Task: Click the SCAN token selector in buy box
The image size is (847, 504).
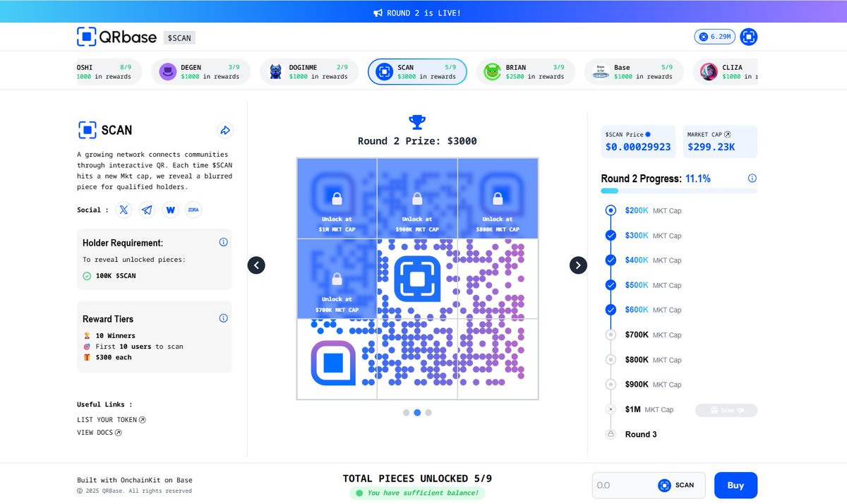Action: click(x=676, y=485)
